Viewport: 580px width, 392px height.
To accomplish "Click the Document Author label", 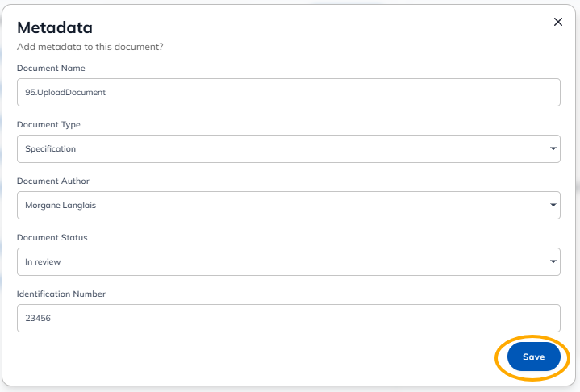I will pos(52,181).
